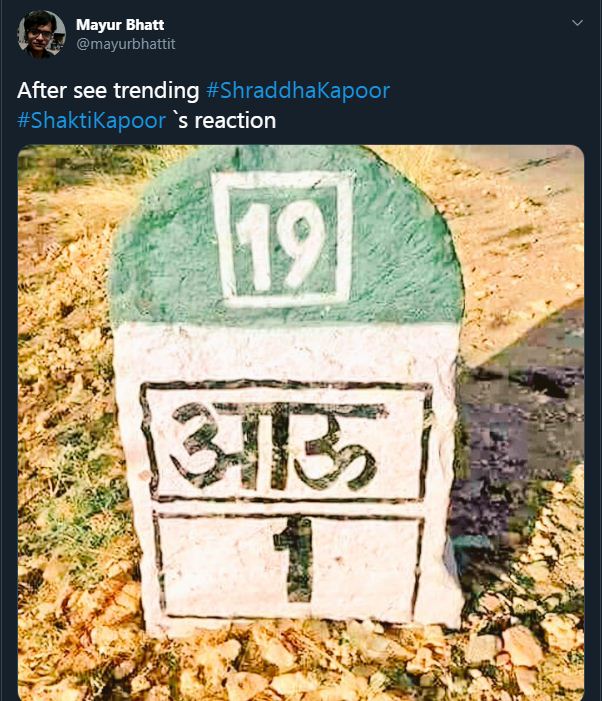The width and height of the screenshot is (602, 701).
Task: Click the "After see trending" tweet text
Action: coord(108,90)
